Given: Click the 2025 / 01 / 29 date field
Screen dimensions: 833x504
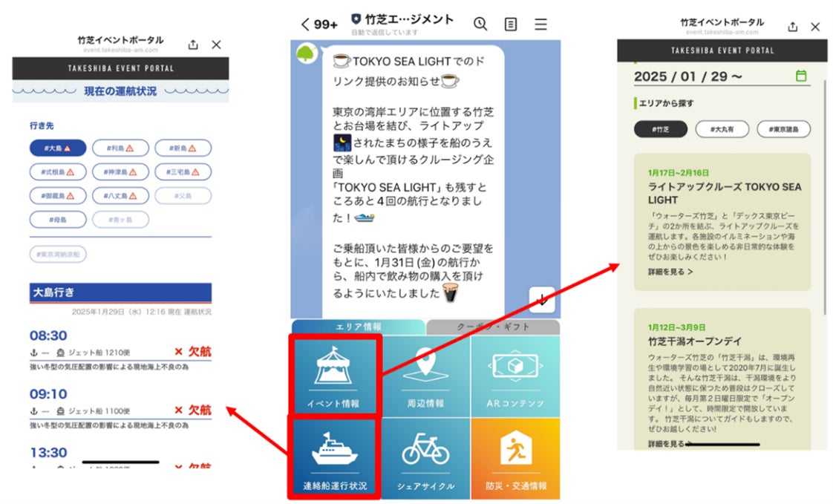Looking at the screenshot, I should (x=722, y=76).
